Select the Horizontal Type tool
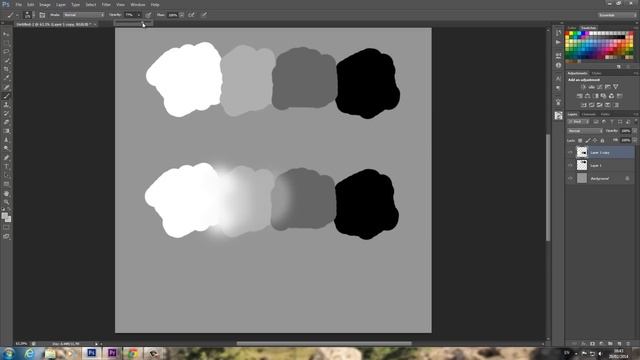Viewport: 640px width, 360px height. pos(6,167)
